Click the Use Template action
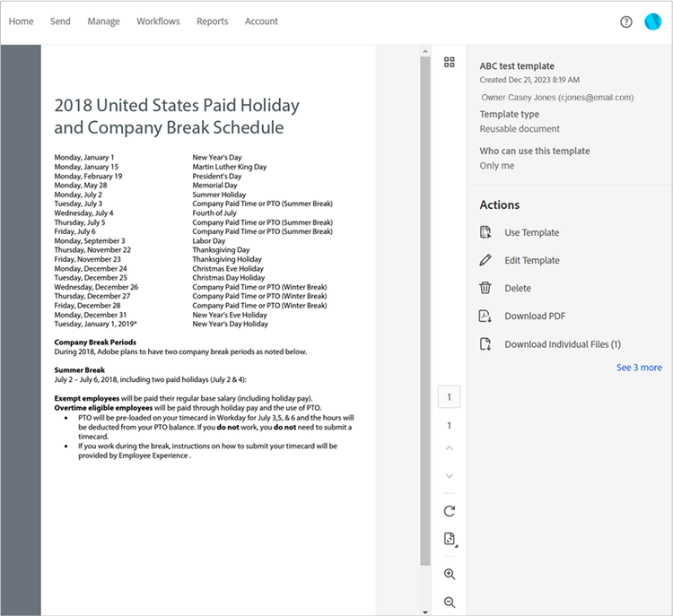This screenshot has height=616, width=673. click(x=531, y=233)
